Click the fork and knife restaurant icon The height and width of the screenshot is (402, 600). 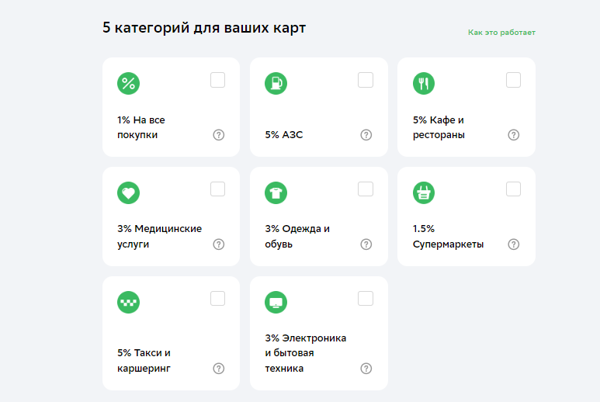click(x=424, y=84)
